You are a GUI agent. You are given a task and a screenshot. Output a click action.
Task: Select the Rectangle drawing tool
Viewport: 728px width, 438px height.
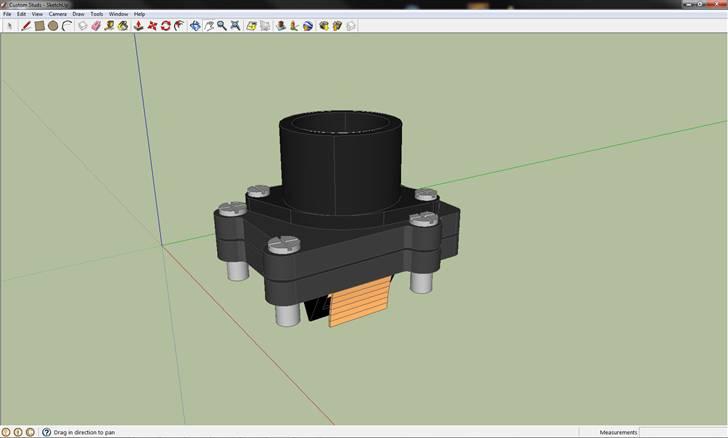click(39, 26)
